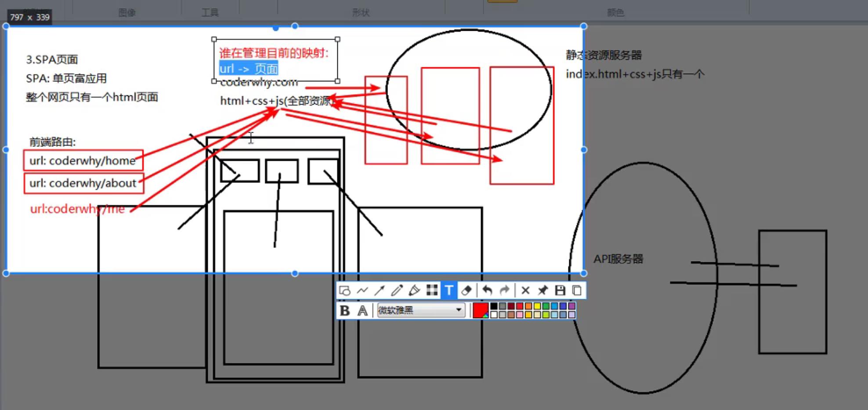868x410 pixels.
Task: Click the 'SPA: 单页富应用' text
Action: click(x=66, y=78)
